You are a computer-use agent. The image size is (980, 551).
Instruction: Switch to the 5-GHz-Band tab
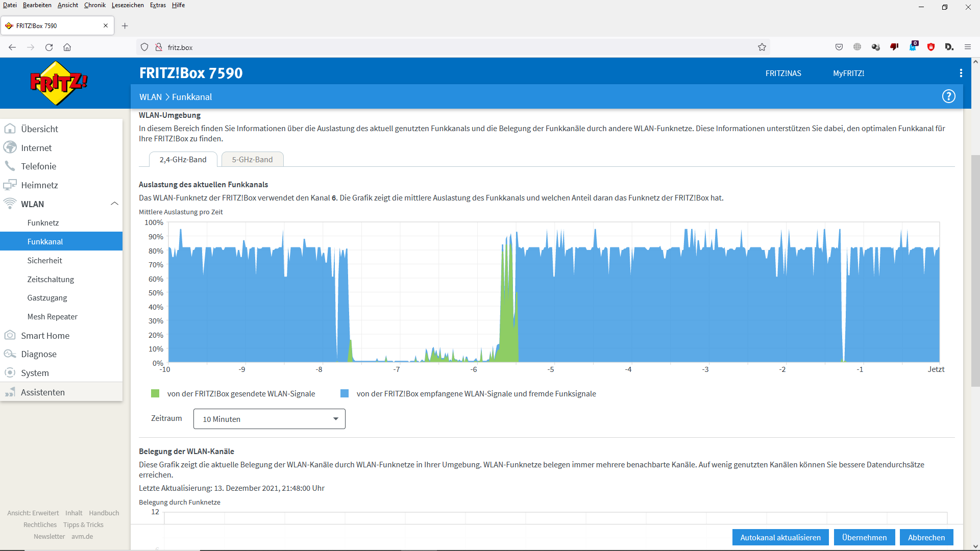click(x=253, y=159)
